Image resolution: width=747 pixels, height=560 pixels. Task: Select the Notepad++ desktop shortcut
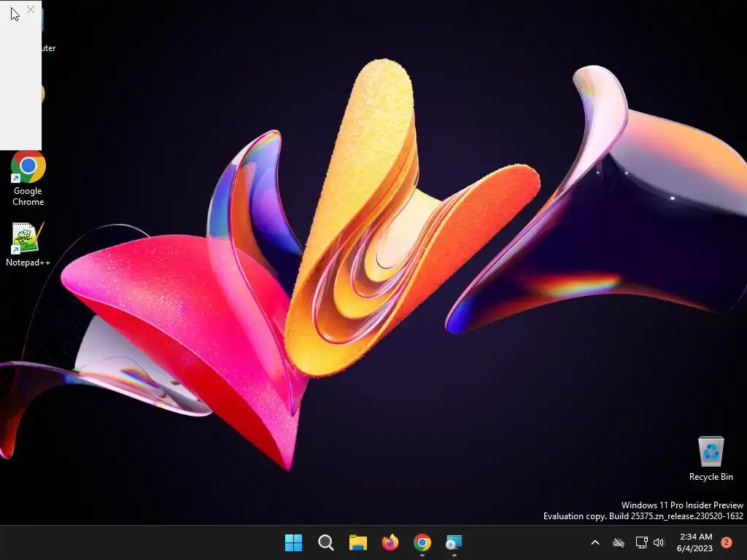(28, 244)
